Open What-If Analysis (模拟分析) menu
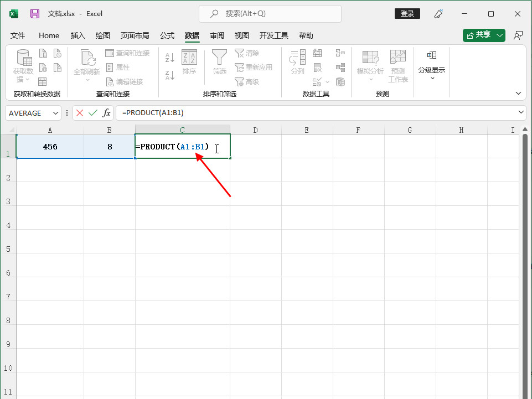 click(370, 66)
